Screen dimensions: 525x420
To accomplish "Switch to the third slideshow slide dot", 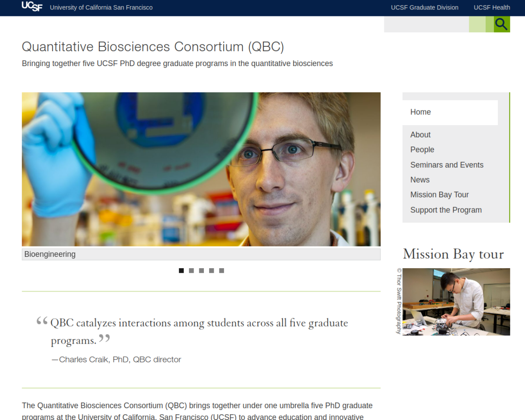I will 201,271.
